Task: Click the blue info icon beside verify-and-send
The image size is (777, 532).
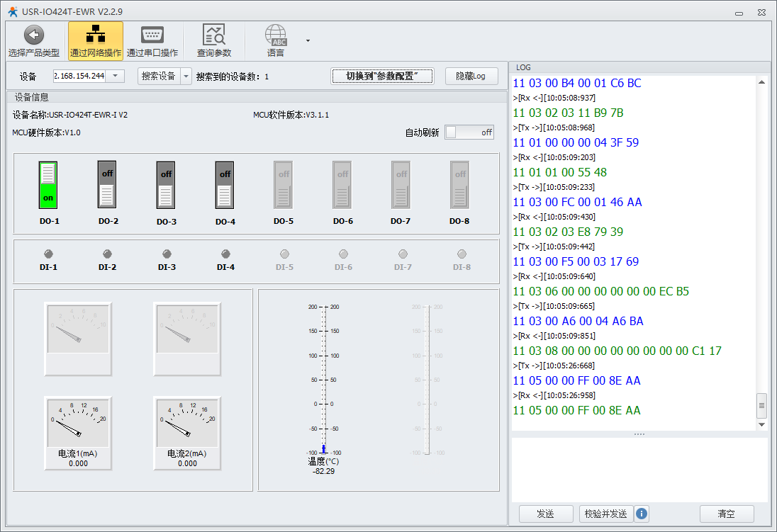Action: click(641, 514)
